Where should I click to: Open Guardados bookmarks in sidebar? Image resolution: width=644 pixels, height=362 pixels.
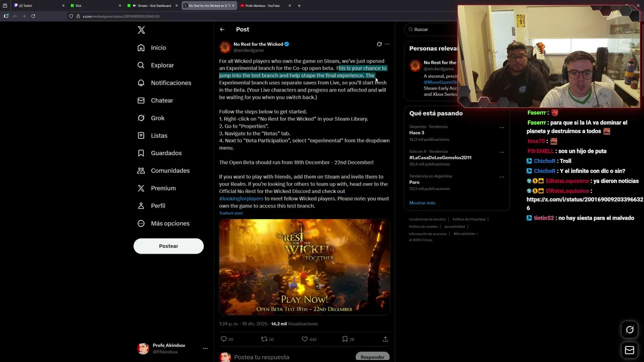coord(159,153)
